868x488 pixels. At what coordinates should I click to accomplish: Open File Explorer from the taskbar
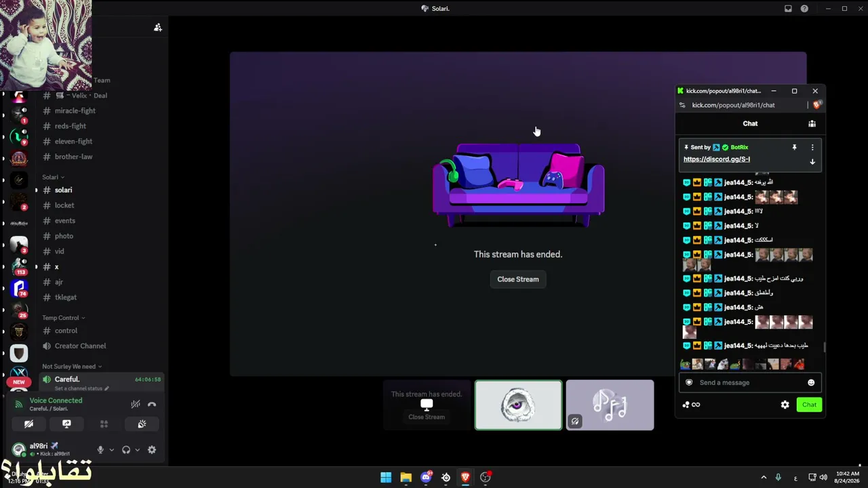(406, 477)
